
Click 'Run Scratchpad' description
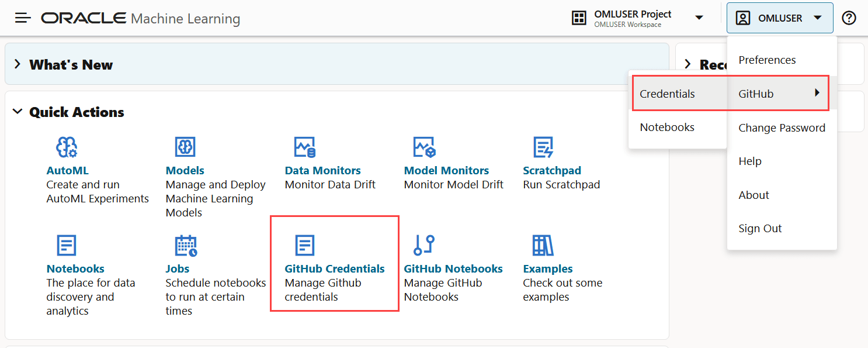click(x=561, y=185)
